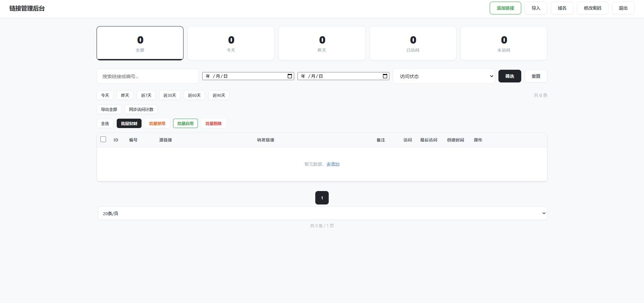Filter by 今天 quick range chip
The width and height of the screenshot is (644, 303).
pos(105,95)
